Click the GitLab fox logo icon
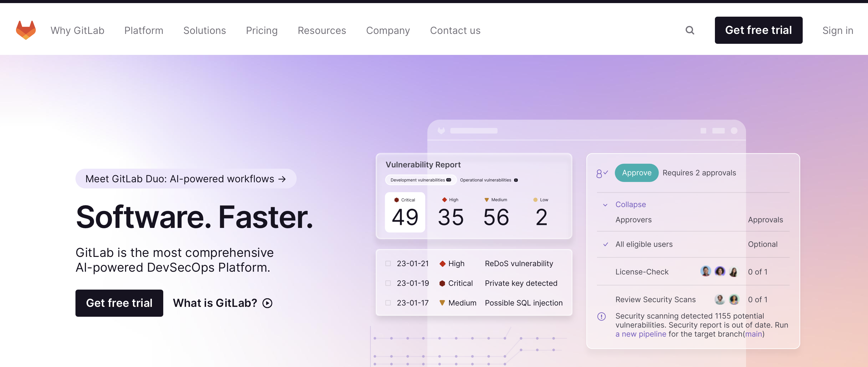The height and width of the screenshot is (367, 868). tap(25, 29)
